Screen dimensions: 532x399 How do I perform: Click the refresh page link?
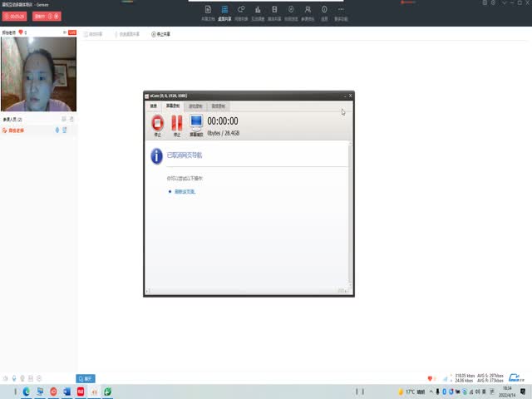click(185, 191)
